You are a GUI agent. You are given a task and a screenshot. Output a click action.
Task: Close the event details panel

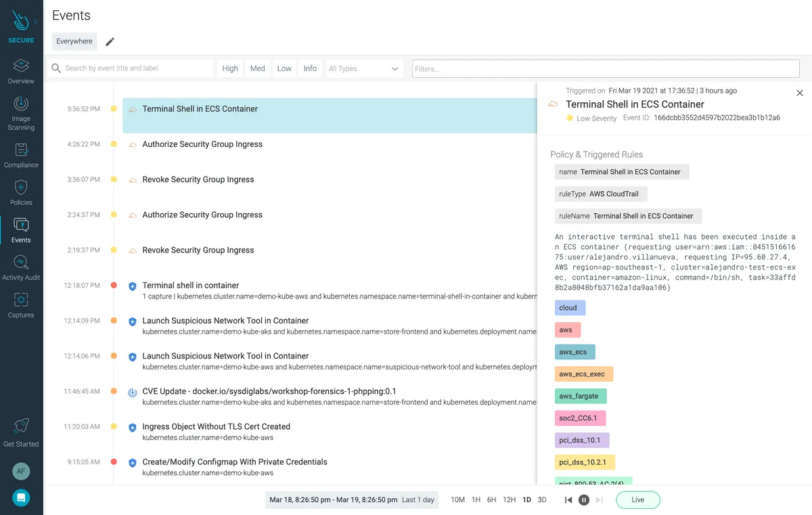coord(800,93)
